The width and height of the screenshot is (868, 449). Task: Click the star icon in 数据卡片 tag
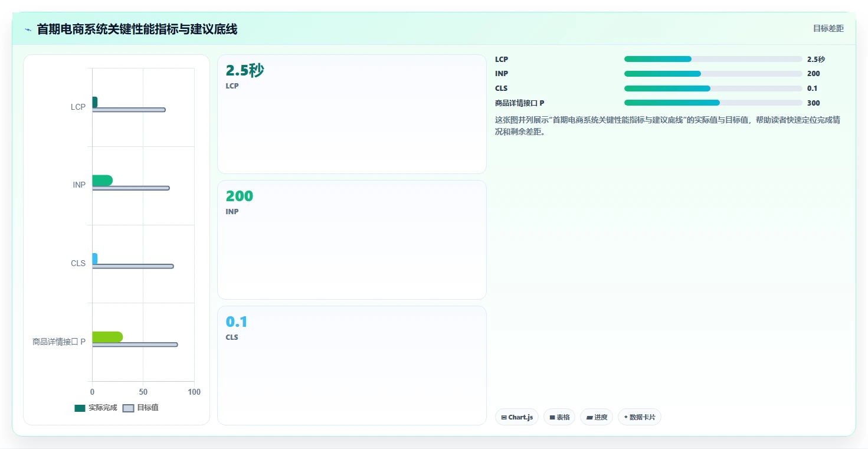[625, 417]
